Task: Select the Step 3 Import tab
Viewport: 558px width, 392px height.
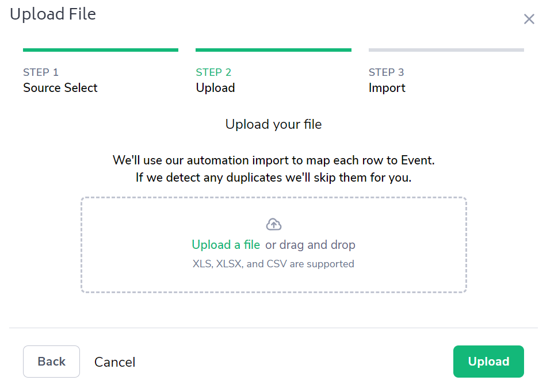Action: pyautogui.click(x=387, y=80)
